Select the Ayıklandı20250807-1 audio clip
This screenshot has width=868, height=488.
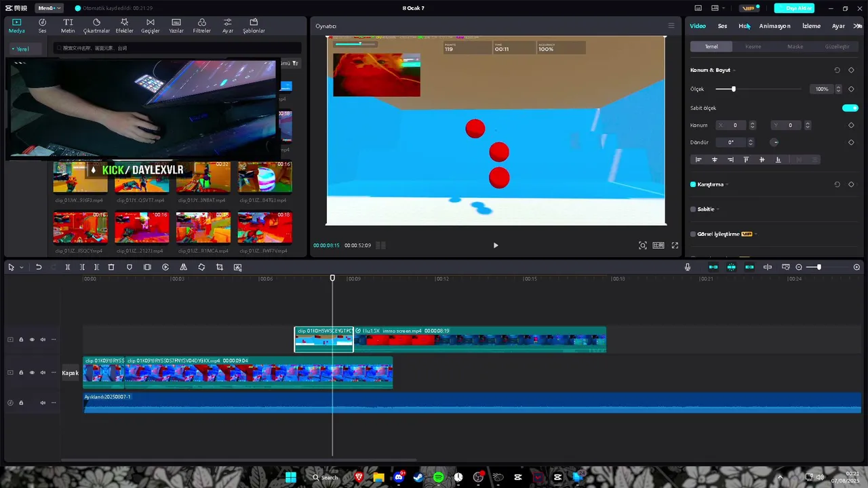click(x=472, y=403)
